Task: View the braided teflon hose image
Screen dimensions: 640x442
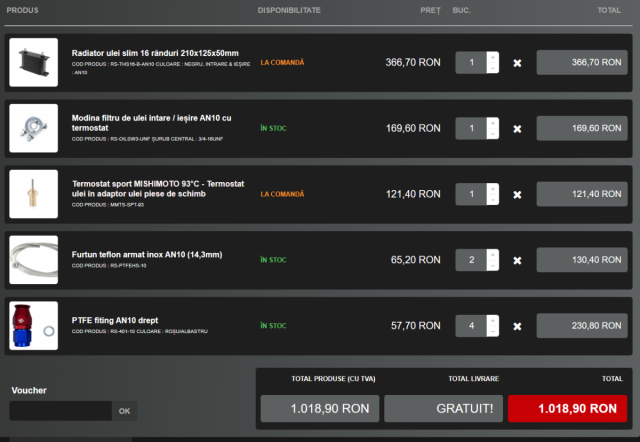Action: tap(34, 260)
